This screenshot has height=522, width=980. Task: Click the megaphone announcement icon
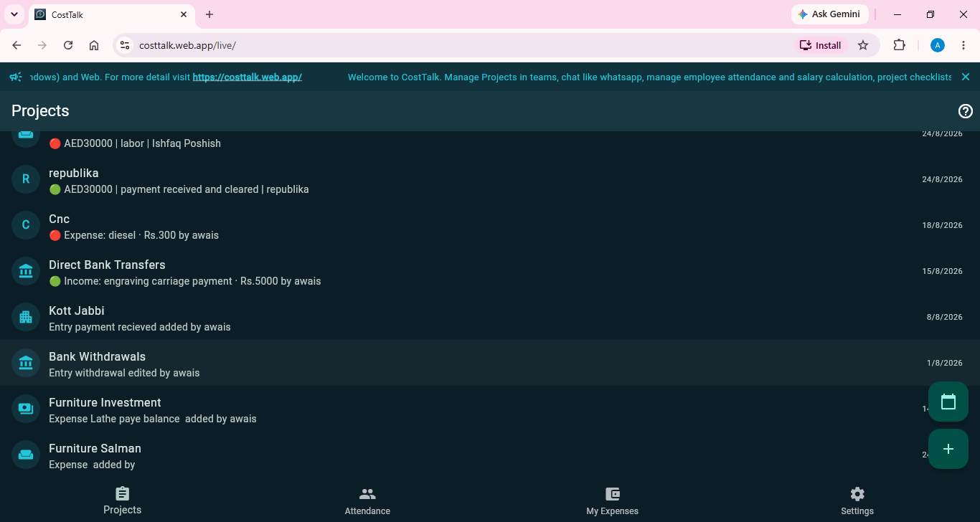click(x=15, y=77)
